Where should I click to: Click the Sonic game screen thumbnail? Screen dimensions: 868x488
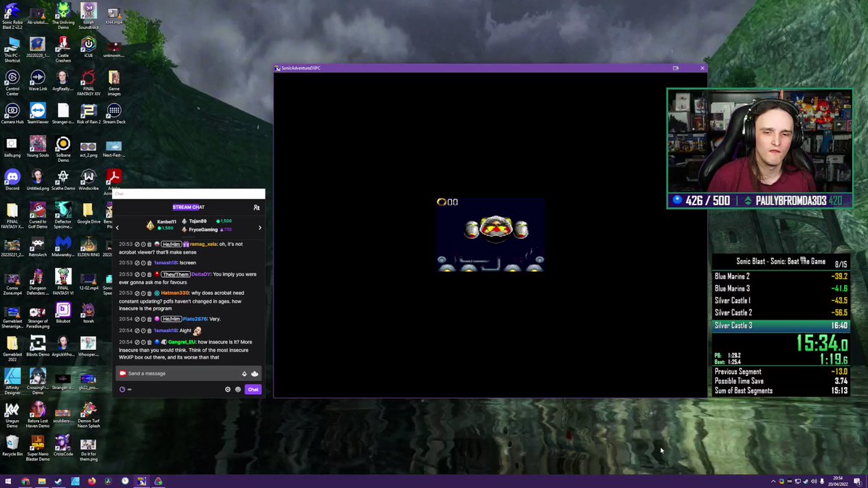pyautogui.click(x=490, y=235)
